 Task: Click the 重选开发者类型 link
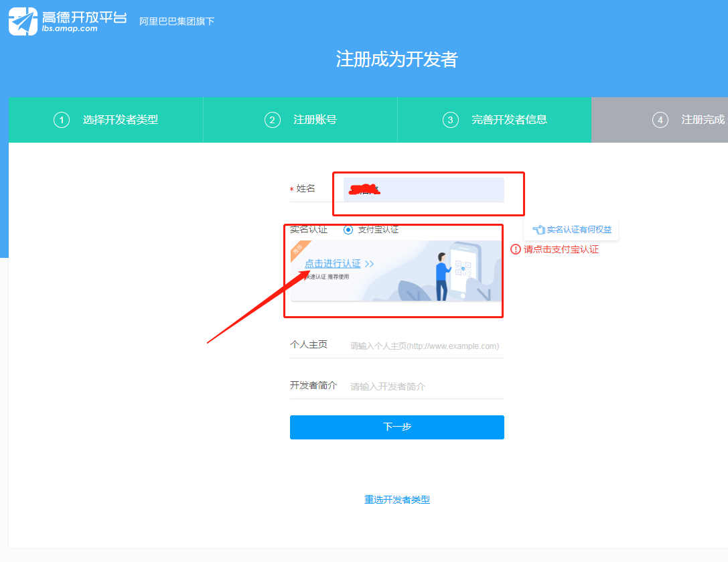pos(396,500)
